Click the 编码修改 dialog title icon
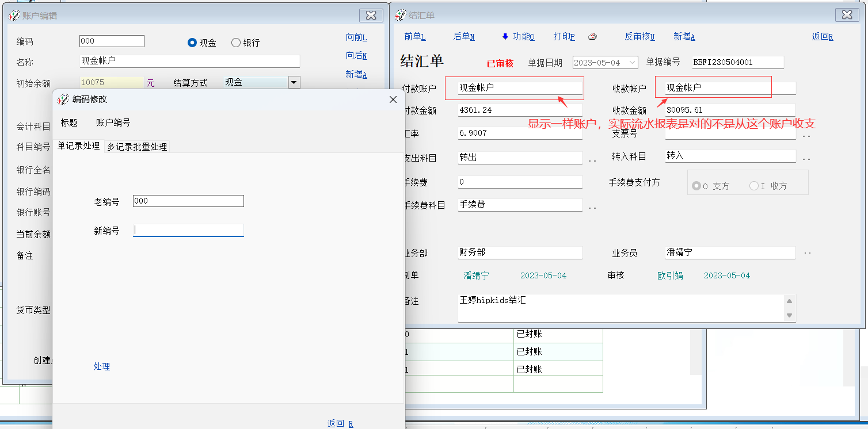 [63, 99]
